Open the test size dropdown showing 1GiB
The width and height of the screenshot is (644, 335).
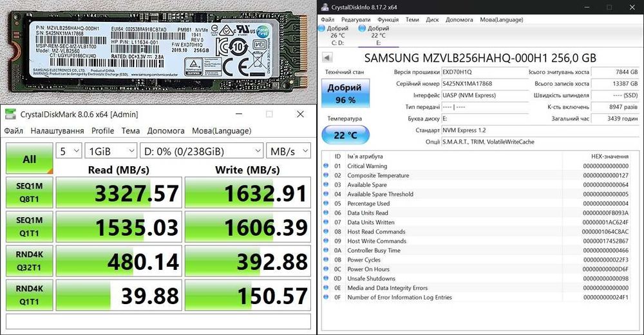[111, 151]
